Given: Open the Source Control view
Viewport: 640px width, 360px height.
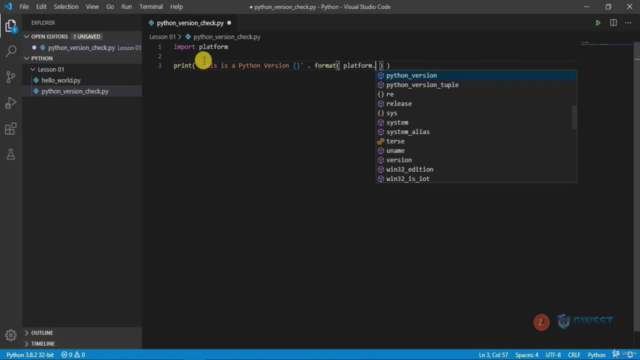Looking at the screenshot, I should pos(11,77).
